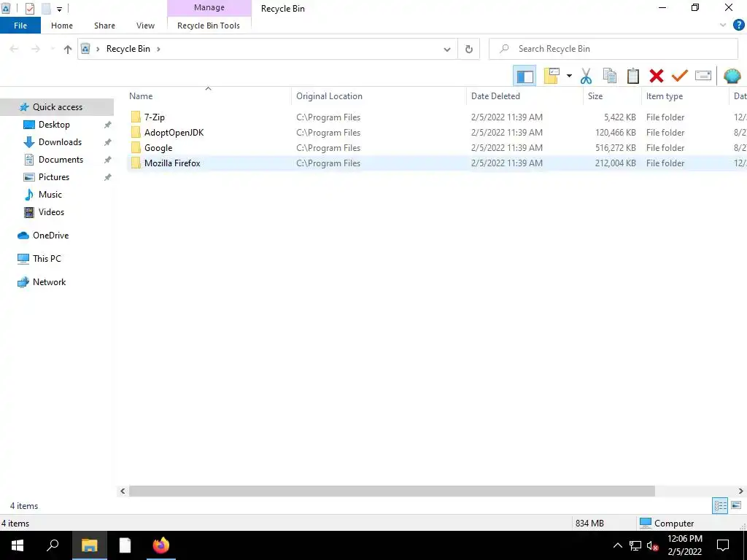Switch to the Share ribbon tab
Viewport: 747px width, 560px height.
[104, 26]
